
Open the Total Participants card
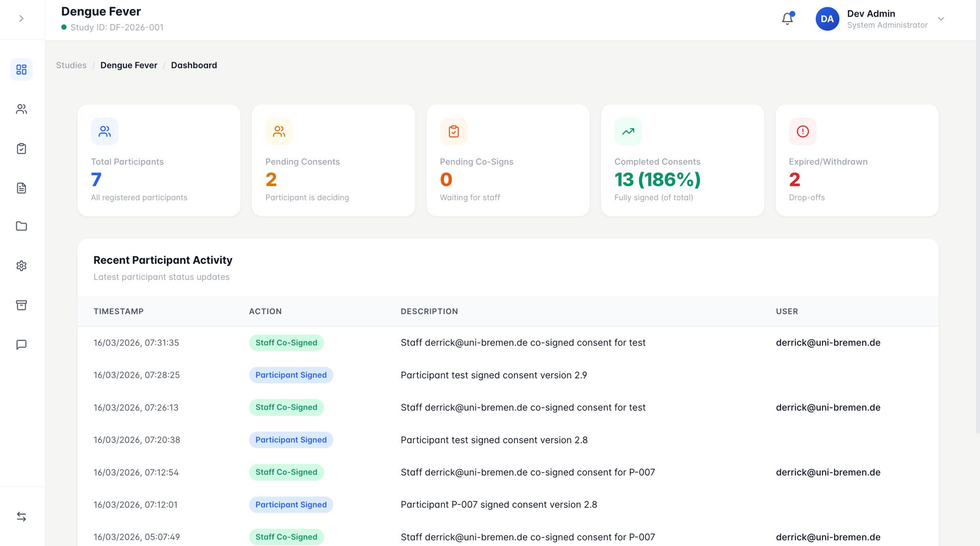[159, 160]
